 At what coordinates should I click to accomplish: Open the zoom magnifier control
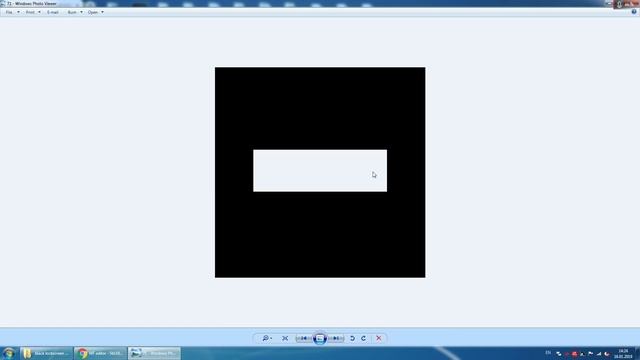click(267, 338)
